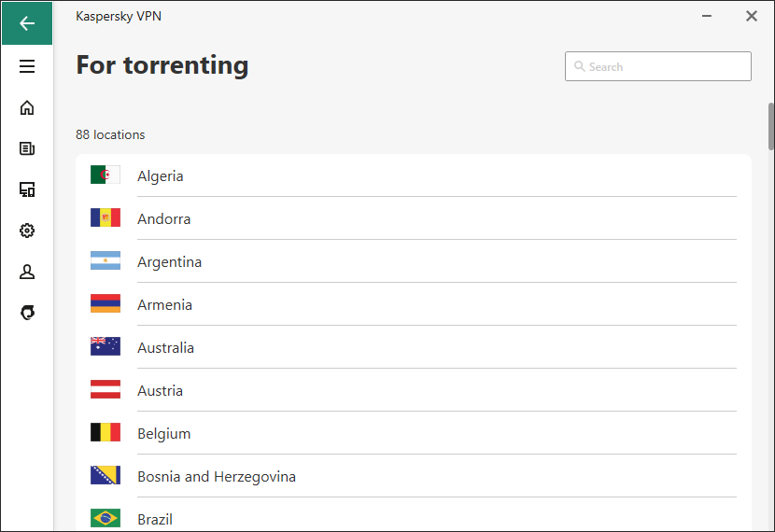Open the support headset icon

(x=27, y=312)
